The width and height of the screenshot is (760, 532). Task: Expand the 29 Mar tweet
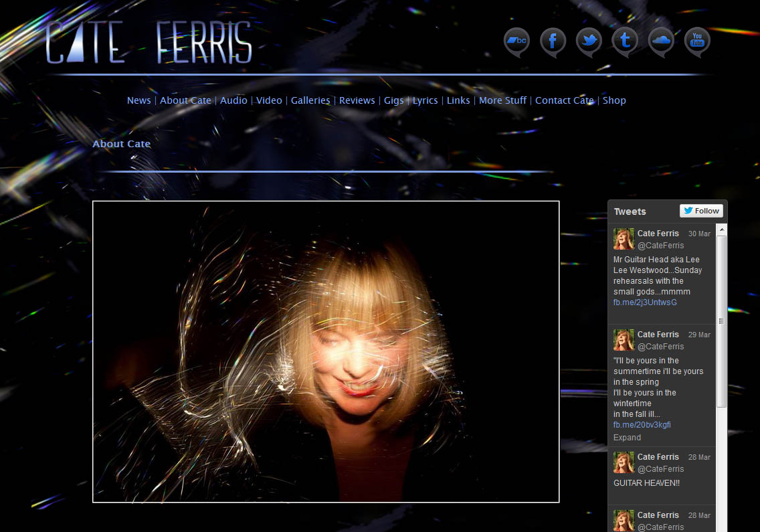click(x=627, y=438)
